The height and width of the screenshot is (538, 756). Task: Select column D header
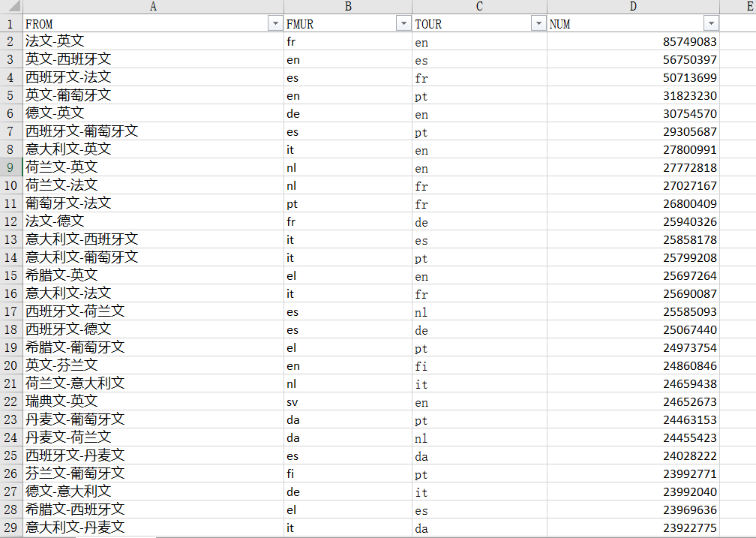[633, 7]
